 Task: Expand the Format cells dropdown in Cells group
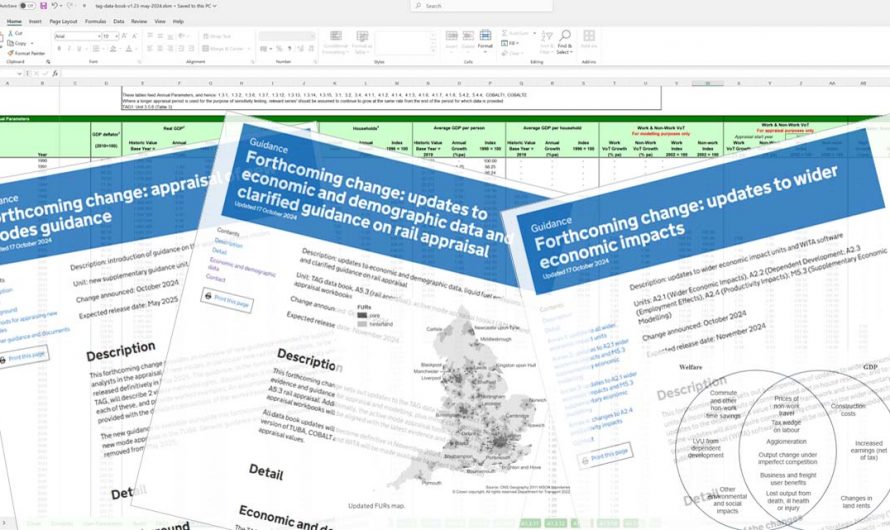(485, 51)
